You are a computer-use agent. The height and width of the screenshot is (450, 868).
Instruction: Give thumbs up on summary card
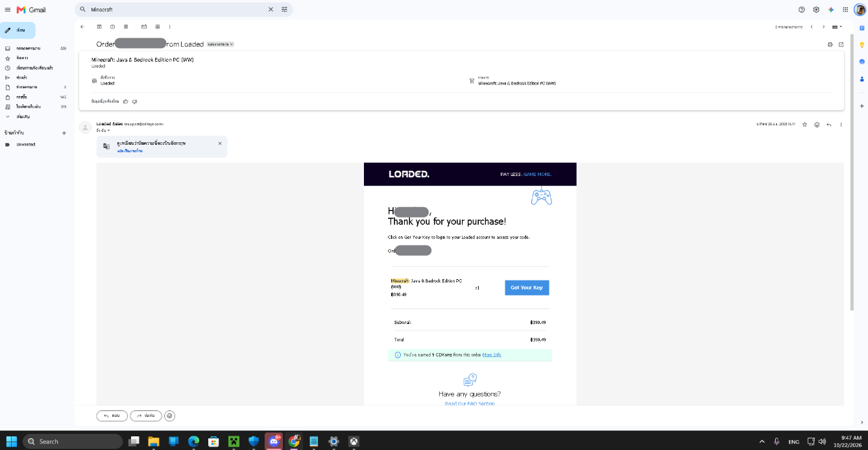126,101
